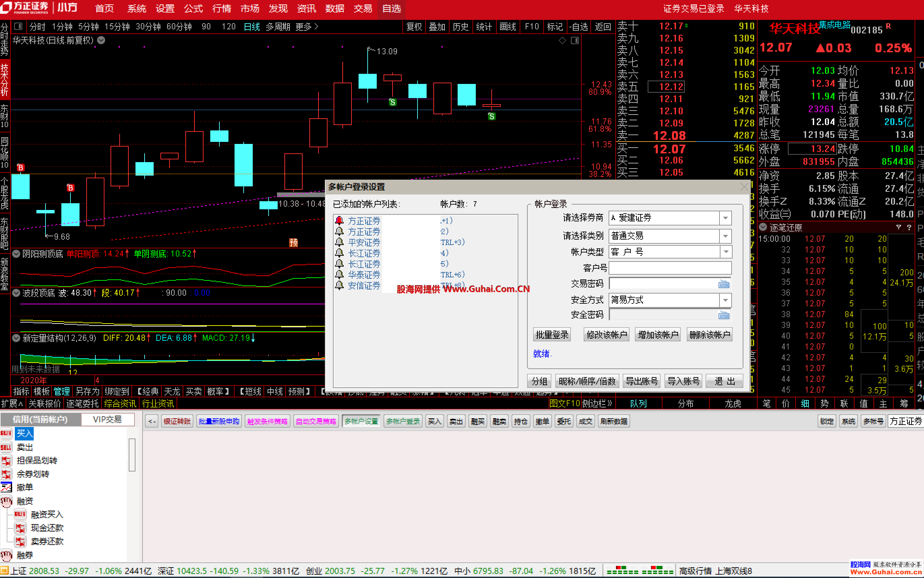Toggle the 逐笔还原 round panel button
The height and width of the screenshot is (578, 924).
763,227
